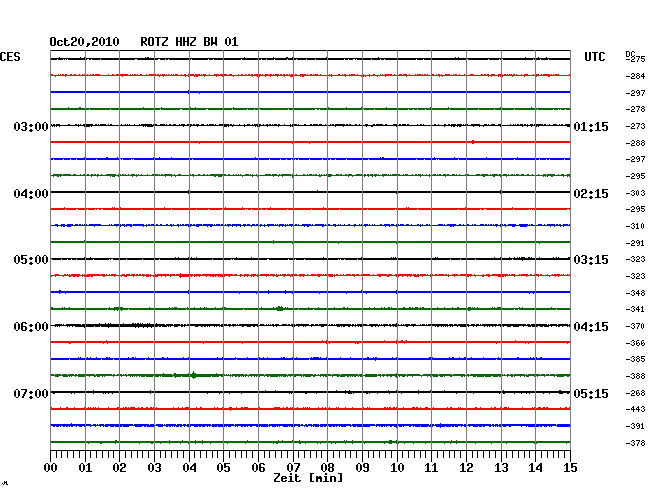
Task: Click the 02:15 UTC time label
Action: [x=591, y=194]
